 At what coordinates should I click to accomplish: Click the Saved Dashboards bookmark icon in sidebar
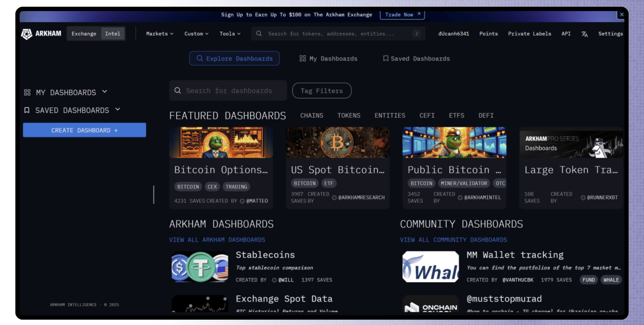[27, 110]
